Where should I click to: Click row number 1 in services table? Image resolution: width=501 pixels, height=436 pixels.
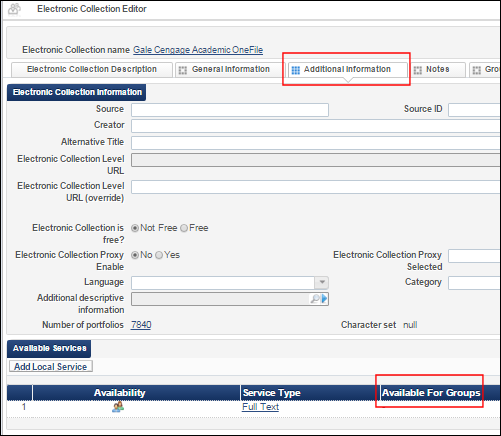point(24,407)
